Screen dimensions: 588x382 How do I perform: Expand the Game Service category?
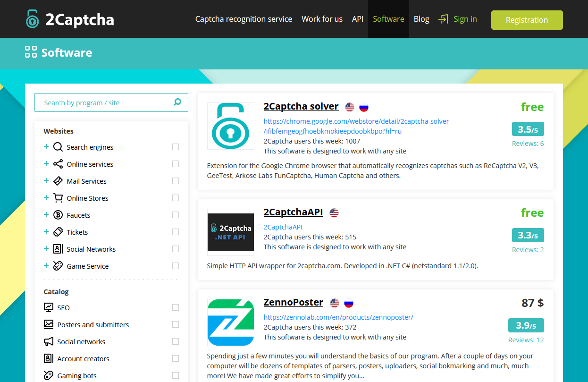pos(46,265)
